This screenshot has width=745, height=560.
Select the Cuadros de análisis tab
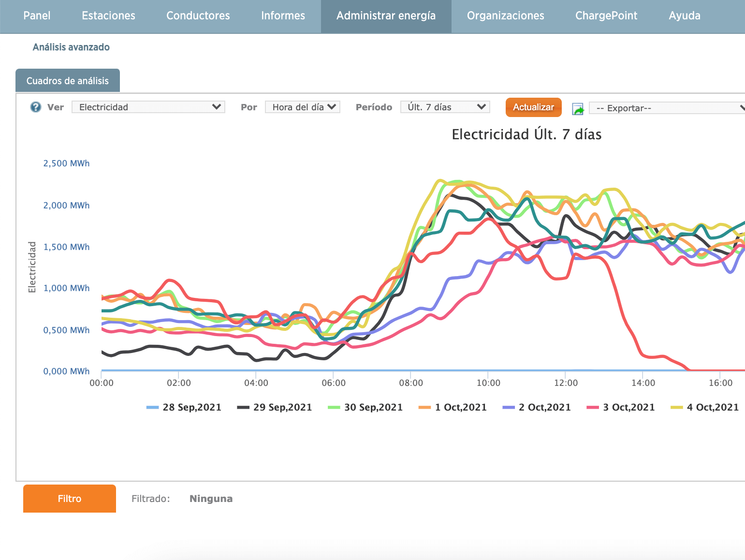(68, 81)
